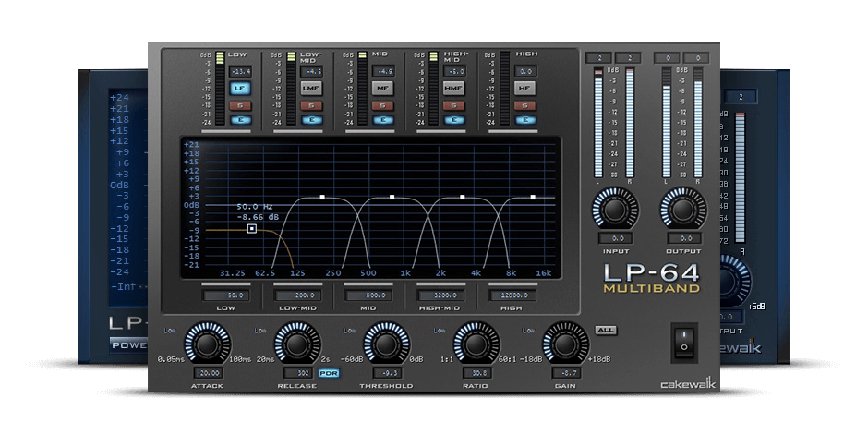Click the slider bar under MID meter
The height and width of the screenshot is (434, 868).
click(x=368, y=132)
